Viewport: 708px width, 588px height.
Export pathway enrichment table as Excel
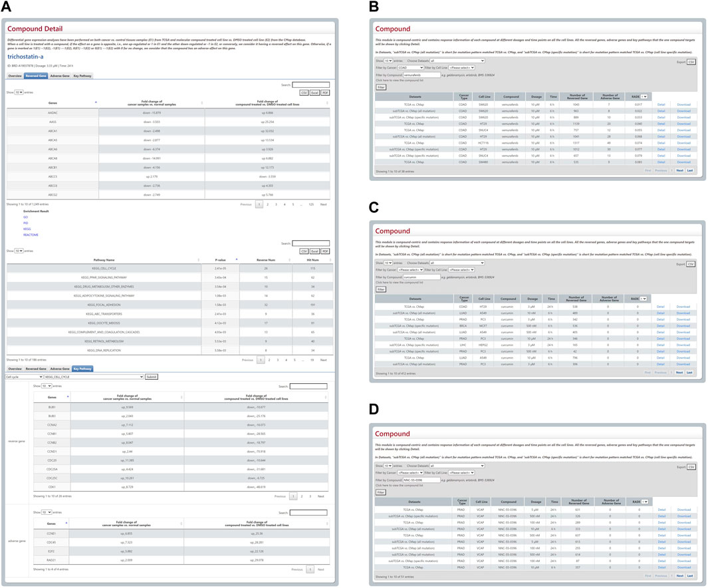(314, 251)
